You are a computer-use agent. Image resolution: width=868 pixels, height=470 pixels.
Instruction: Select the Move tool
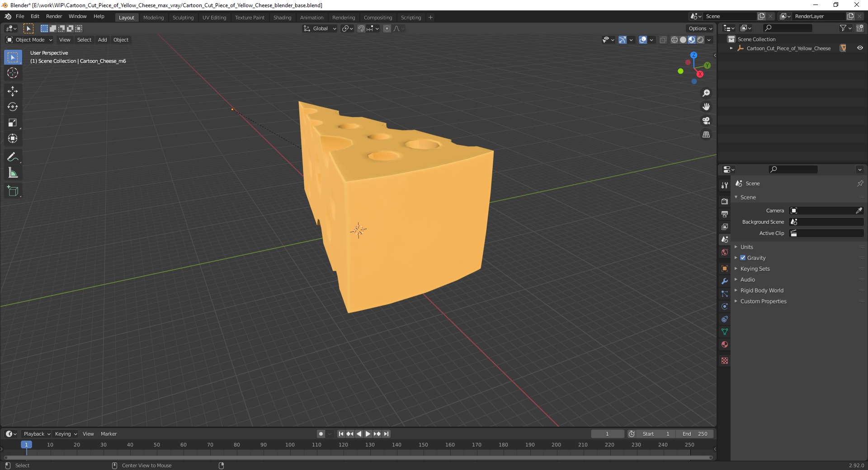13,91
